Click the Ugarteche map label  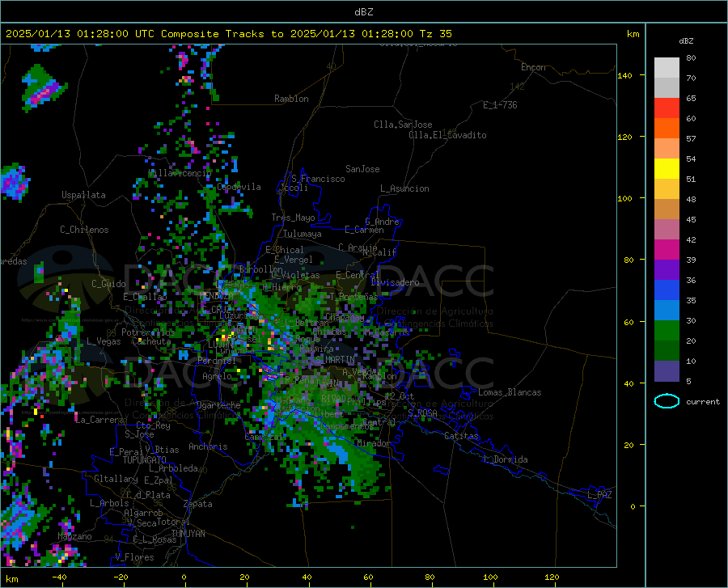218,405
